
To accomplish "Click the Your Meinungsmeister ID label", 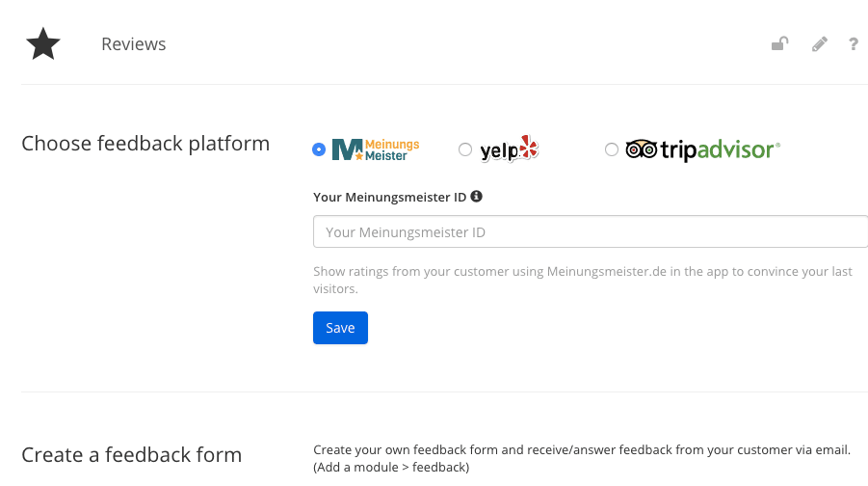I will 390,197.
